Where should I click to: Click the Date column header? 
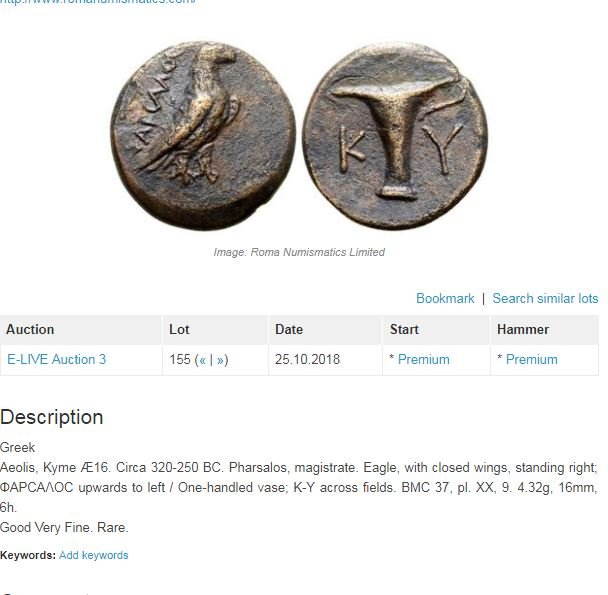pos(325,330)
